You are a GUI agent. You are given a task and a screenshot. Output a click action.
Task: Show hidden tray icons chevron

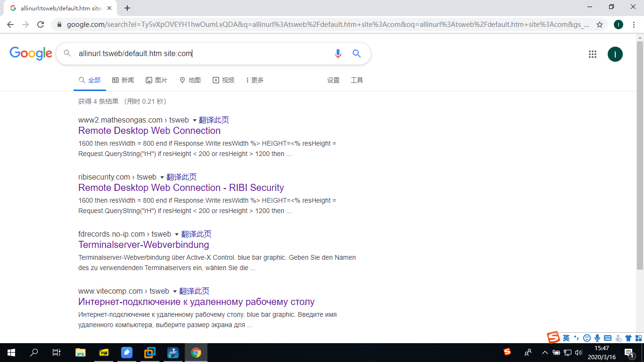coord(545,352)
